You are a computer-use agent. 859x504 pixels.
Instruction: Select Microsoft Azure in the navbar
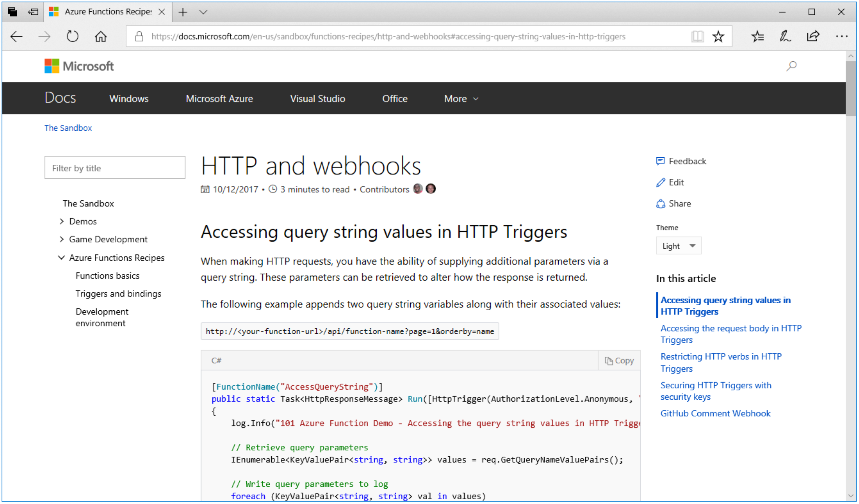[x=219, y=99]
